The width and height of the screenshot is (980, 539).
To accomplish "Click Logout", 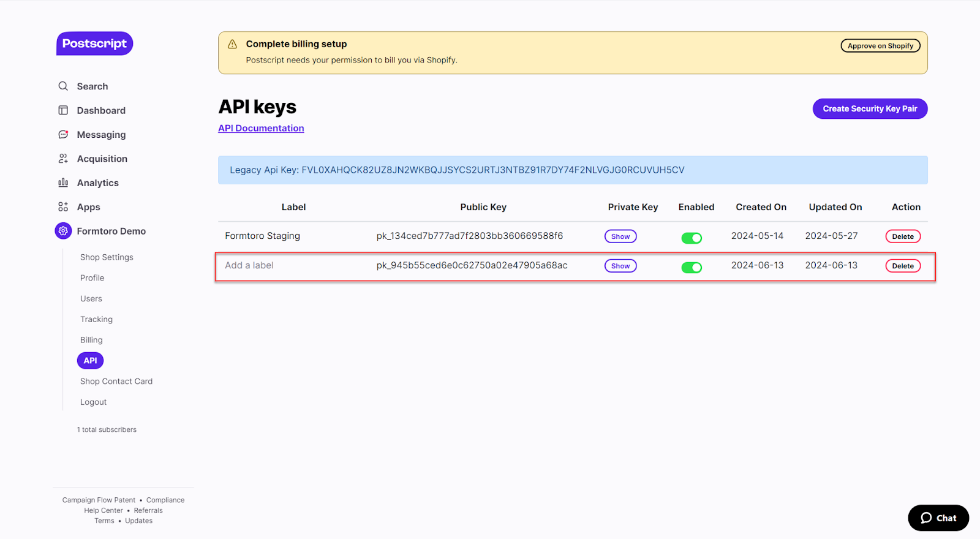I will (x=94, y=402).
